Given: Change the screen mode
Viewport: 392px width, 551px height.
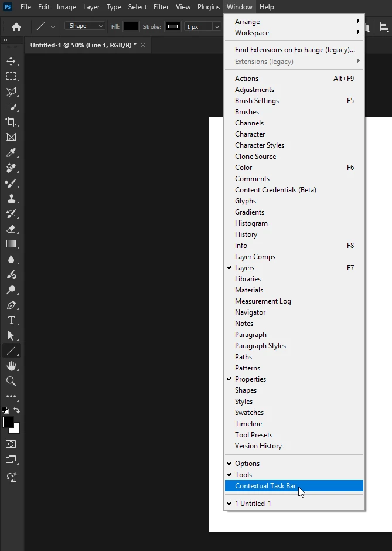Looking at the screenshot, I should (x=11, y=460).
